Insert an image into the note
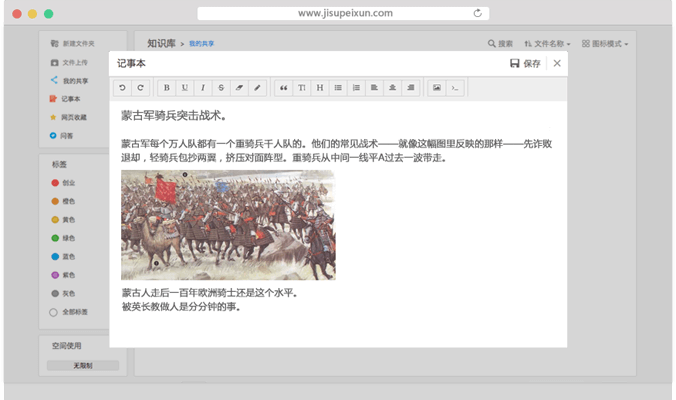The image size is (676, 400). (x=437, y=88)
